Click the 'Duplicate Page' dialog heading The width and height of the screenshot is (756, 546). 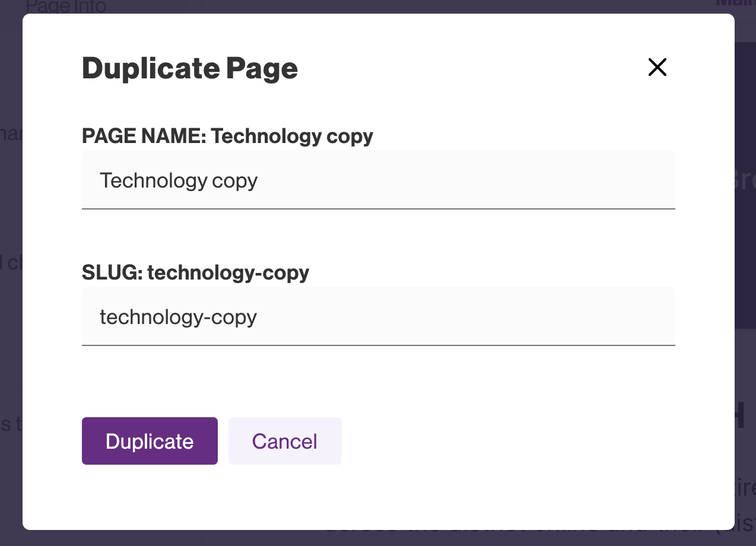coord(190,69)
